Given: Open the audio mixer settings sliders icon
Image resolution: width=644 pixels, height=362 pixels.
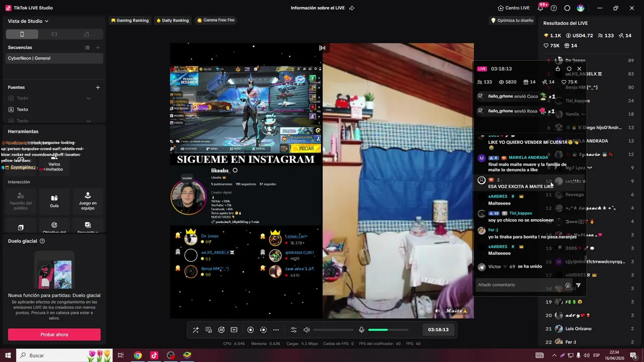Looking at the screenshot, I should click(x=294, y=330).
